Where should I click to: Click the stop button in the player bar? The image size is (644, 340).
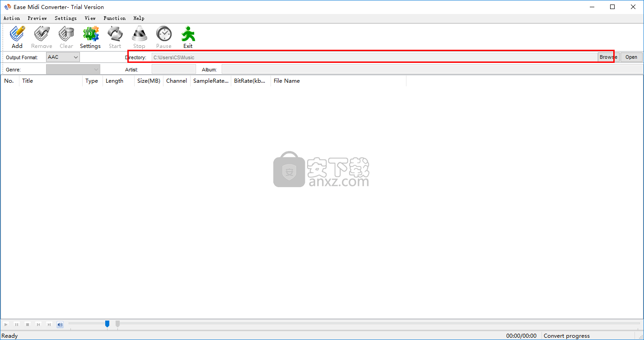[x=28, y=324]
